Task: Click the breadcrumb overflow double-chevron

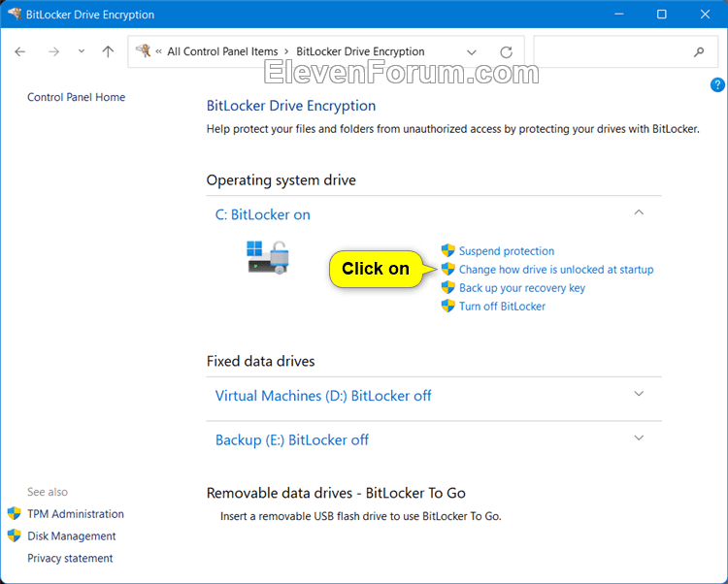Action: coord(159,51)
